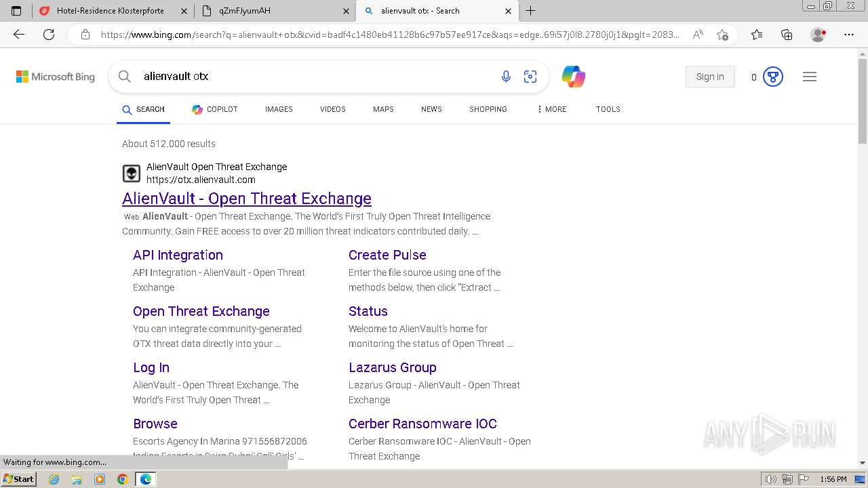Close the qZmFJyumAH tab
This screenshot has height=488, width=868.
click(x=345, y=11)
